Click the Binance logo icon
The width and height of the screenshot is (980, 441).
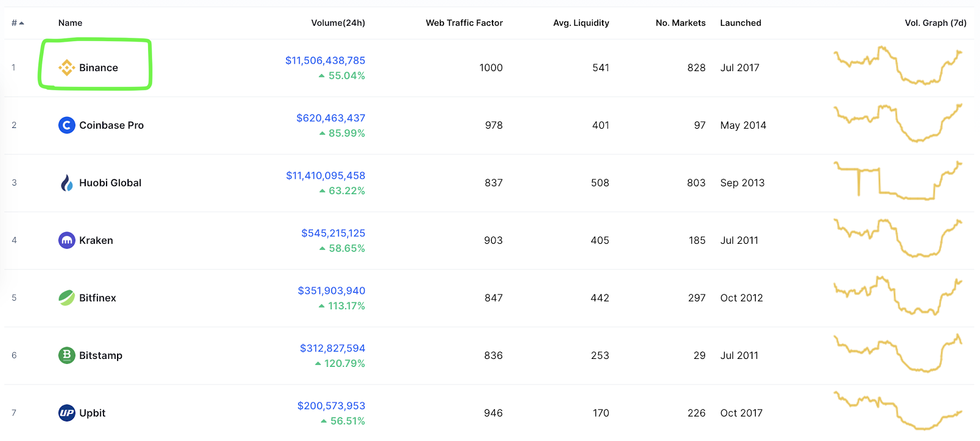(x=66, y=67)
